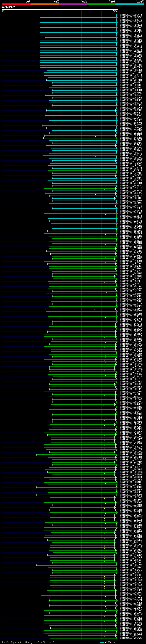Click the white query sequence bar
This screenshot has height=644, width=146.
pos(60,10)
